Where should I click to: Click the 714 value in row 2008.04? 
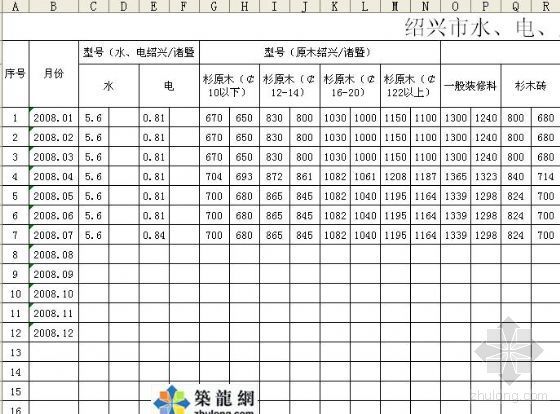(546, 176)
